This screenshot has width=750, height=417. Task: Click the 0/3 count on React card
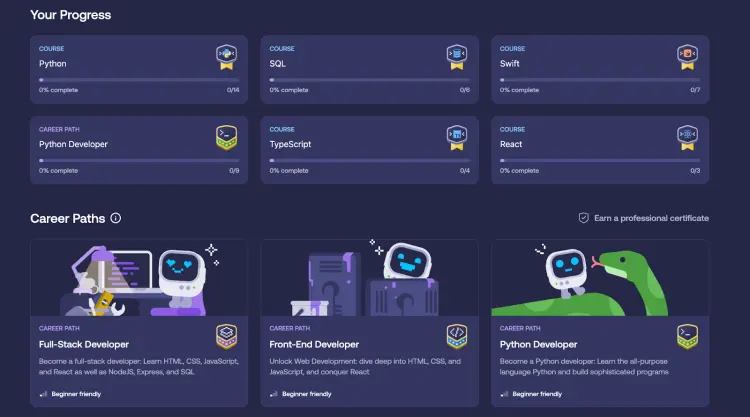point(695,170)
